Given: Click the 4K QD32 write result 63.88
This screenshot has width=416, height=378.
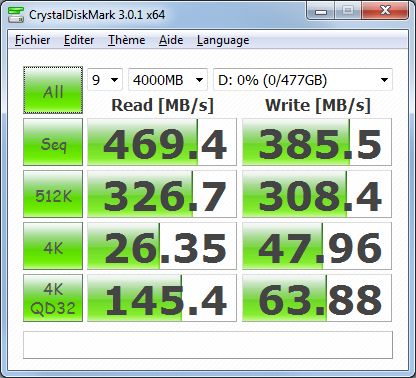Looking at the screenshot, I should 317,298.
